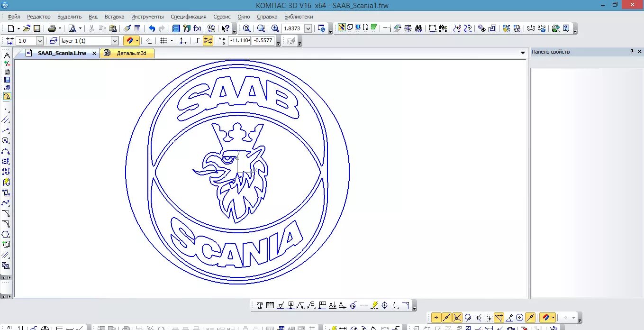
Task: Click the X coordinate field showing -11.110
Action: click(x=239, y=41)
